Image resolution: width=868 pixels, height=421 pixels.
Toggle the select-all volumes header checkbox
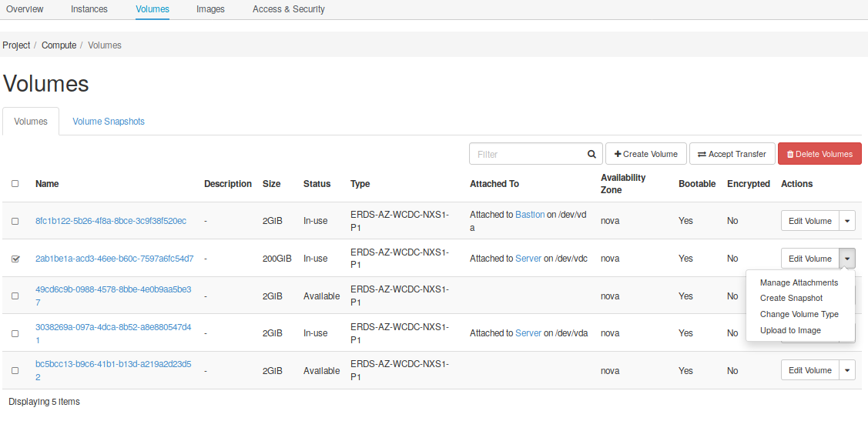[x=15, y=184]
